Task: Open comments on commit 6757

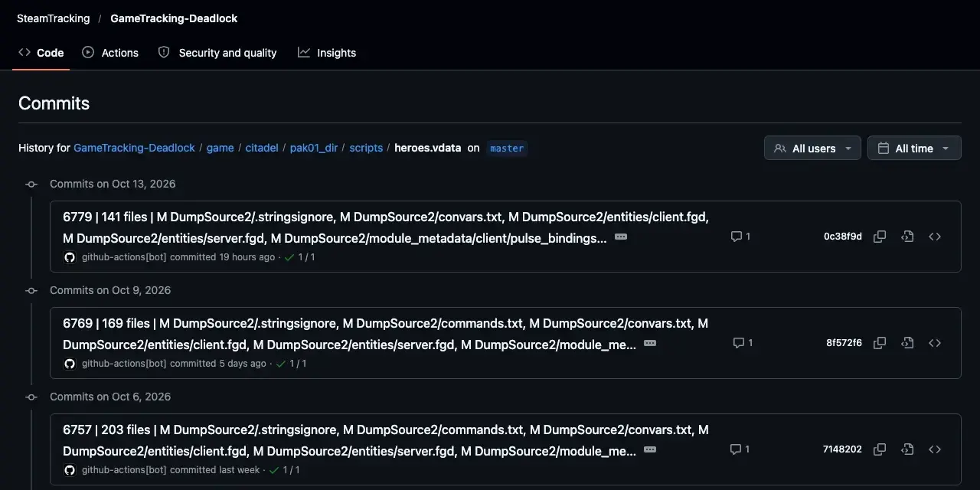Action: point(740,449)
